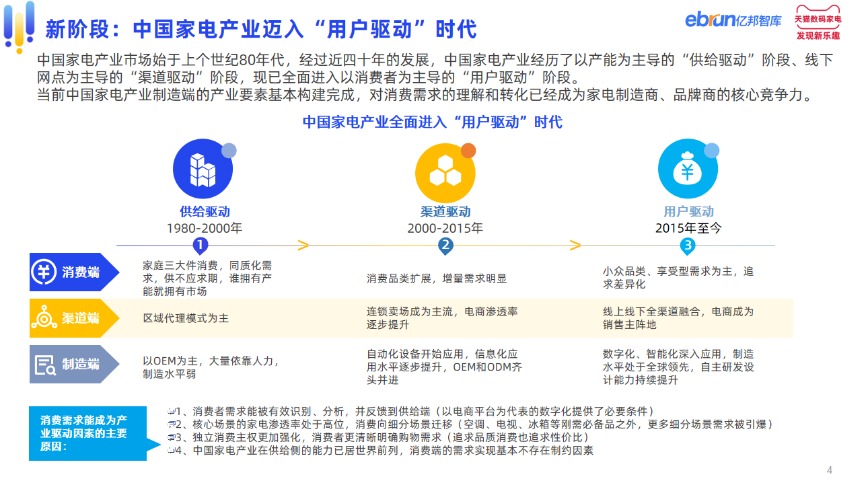Click the 消费需求能成为产业驱动因素的主要原因 box
This screenshot has width=868, height=487.
(87, 433)
